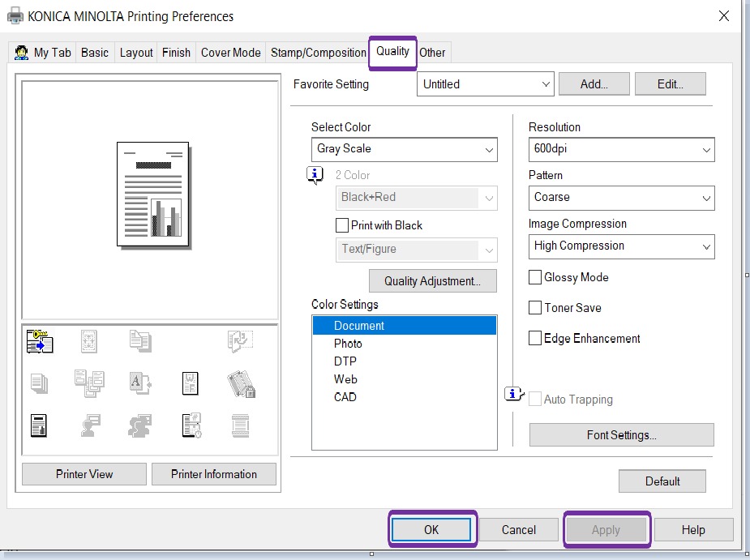This screenshot has height=560, width=750.
Task: Open Font Settings
Action: click(621, 434)
